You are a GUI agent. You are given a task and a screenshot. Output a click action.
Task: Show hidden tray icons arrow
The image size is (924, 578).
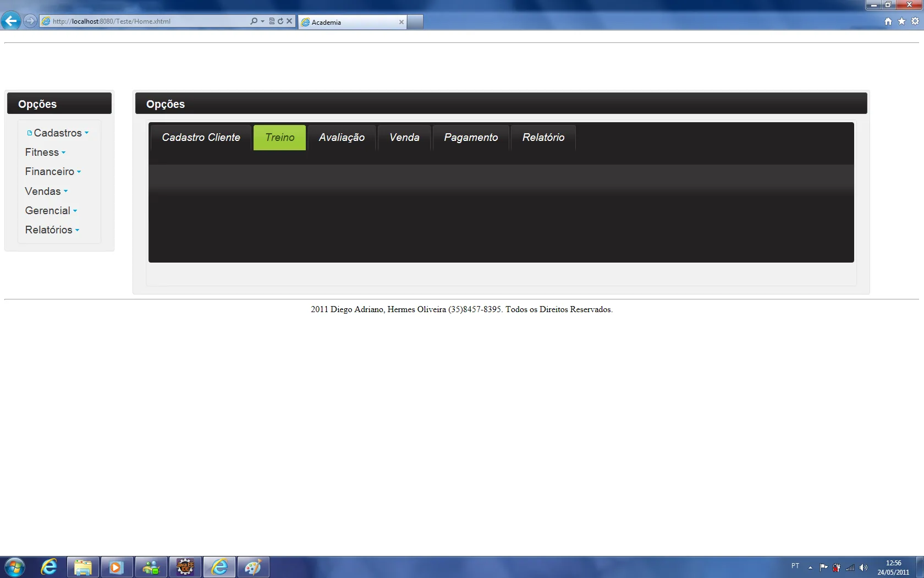(x=810, y=568)
